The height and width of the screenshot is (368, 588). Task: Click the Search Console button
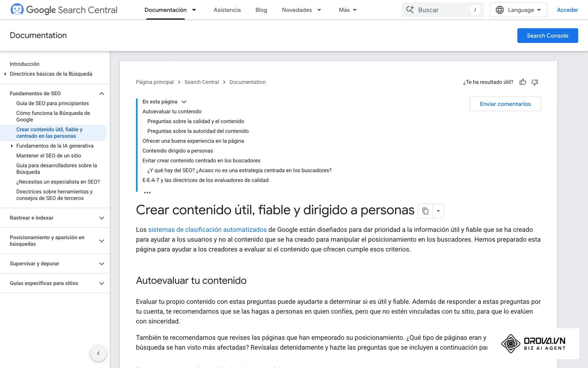coord(548,35)
